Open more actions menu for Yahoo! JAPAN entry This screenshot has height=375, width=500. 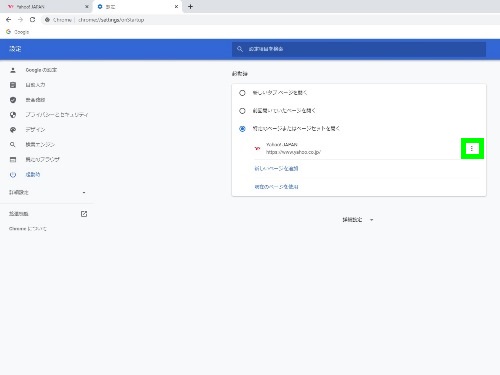pos(472,148)
